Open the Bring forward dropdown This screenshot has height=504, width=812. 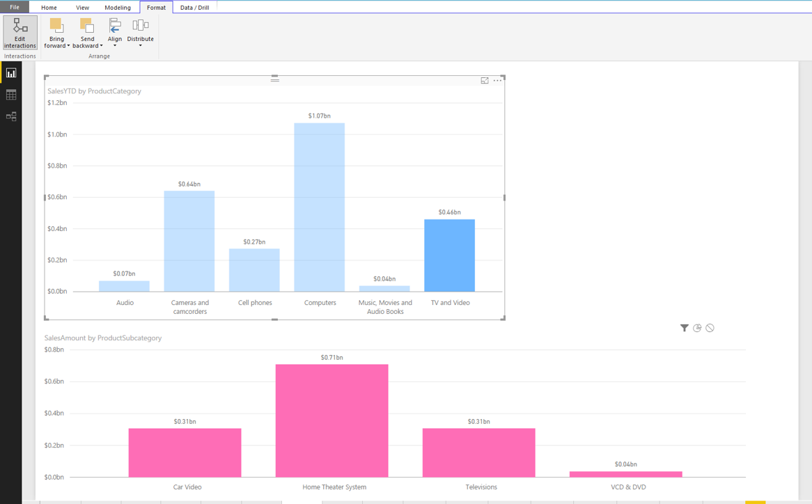56,33
